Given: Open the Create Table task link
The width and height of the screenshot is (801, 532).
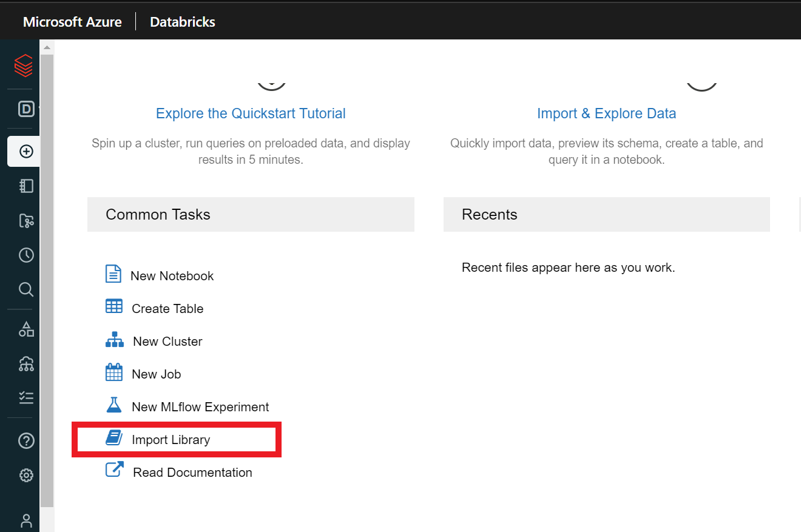Looking at the screenshot, I should 167,309.
